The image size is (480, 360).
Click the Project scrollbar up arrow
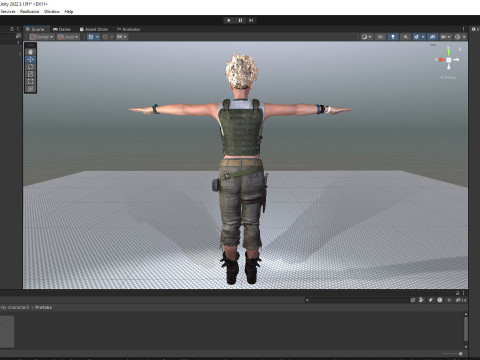[465, 314]
